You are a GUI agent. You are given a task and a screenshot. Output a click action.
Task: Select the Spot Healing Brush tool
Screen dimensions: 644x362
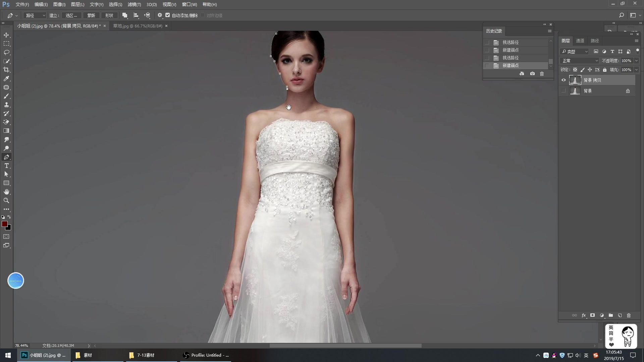pyautogui.click(x=6, y=87)
